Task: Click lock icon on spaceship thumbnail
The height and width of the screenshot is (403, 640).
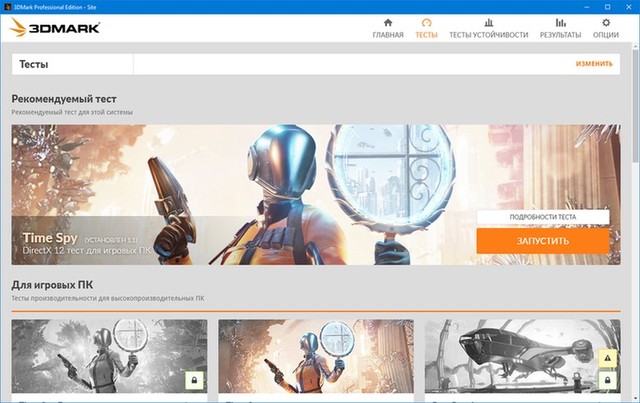Action: pyautogui.click(x=607, y=380)
